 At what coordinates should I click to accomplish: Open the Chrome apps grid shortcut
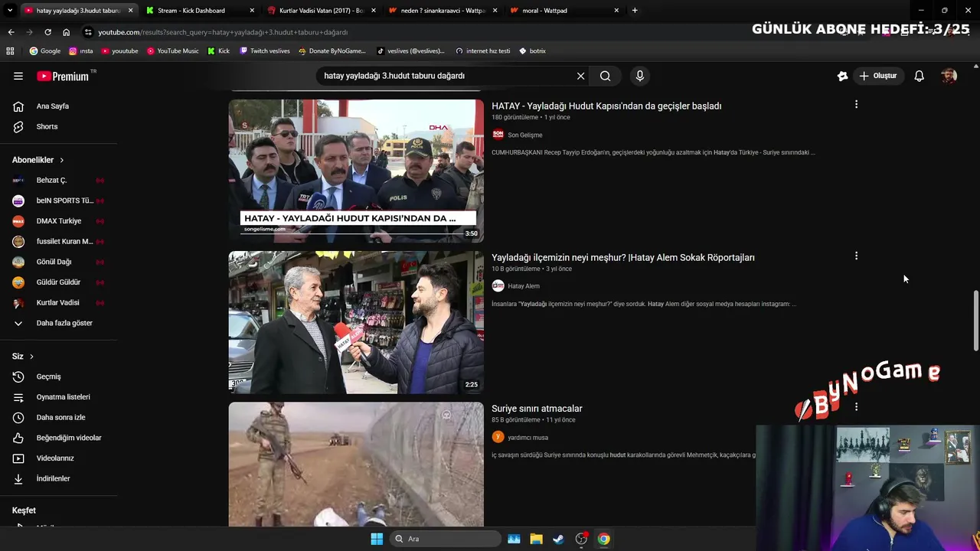(10, 51)
